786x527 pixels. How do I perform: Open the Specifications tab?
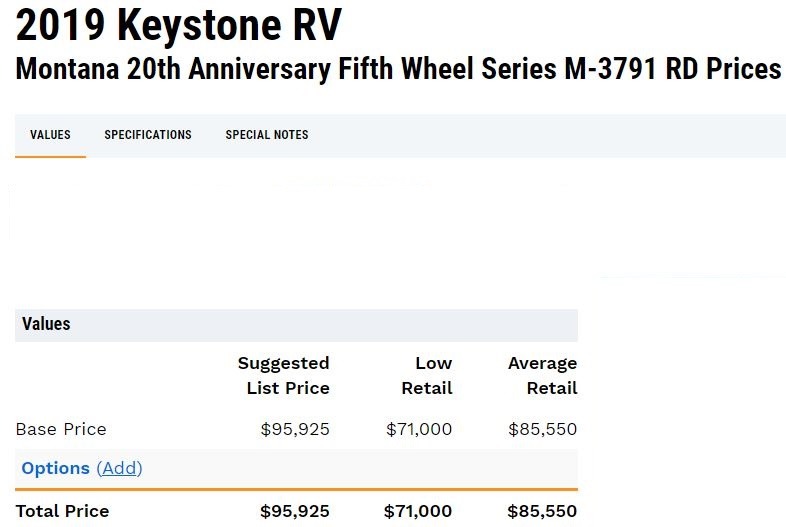tap(148, 135)
